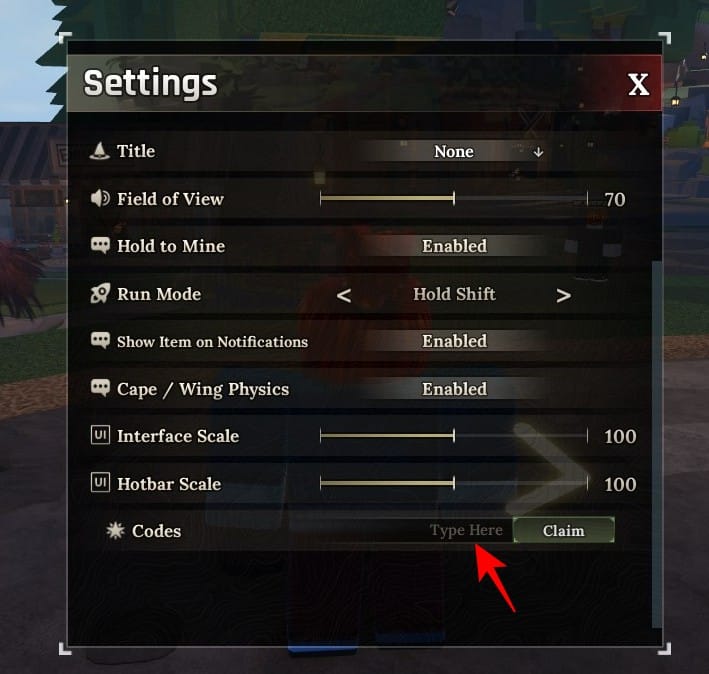The height and width of the screenshot is (674, 709).
Task: Open the Title dropdown showing None
Action: point(454,151)
